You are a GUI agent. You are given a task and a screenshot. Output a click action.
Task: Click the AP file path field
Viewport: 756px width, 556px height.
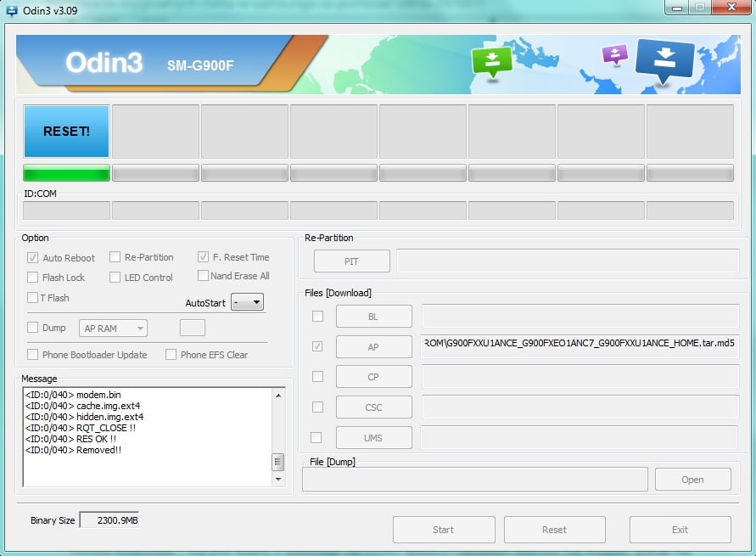pyautogui.click(x=580, y=345)
